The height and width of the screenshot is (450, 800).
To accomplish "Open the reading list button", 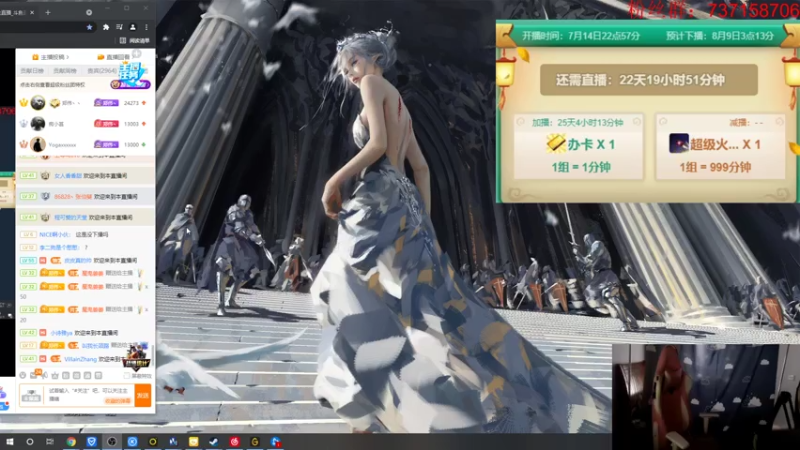I will click(x=135, y=40).
